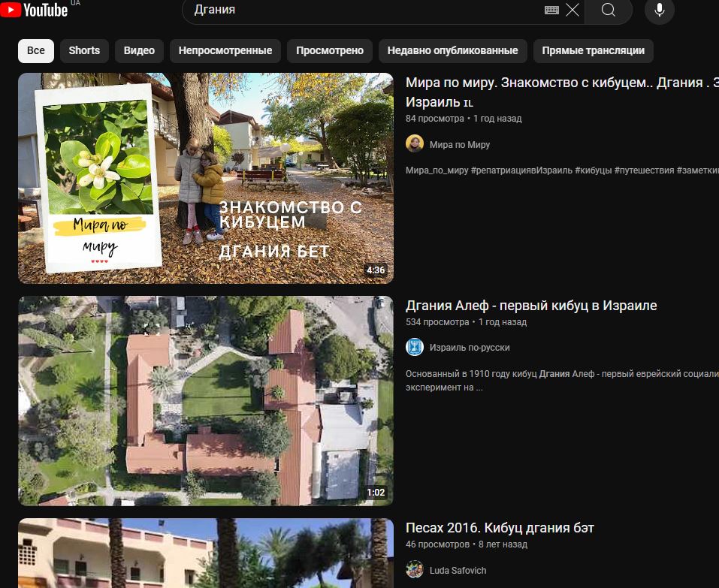This screenshot has height=588, width=719.
Task: Start voice search with microphone icon
Action: [660, 10]
